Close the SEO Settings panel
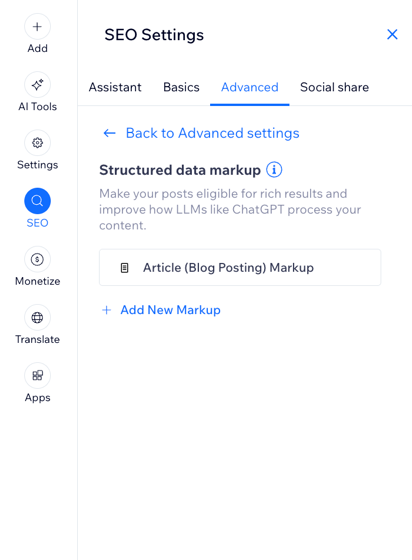Screen dimensions: 412x560 (392, 35)
